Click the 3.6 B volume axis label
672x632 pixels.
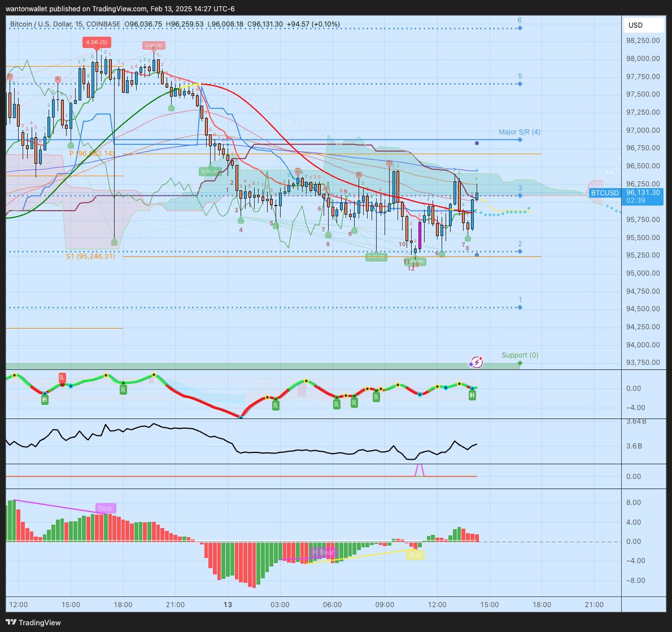634,446
